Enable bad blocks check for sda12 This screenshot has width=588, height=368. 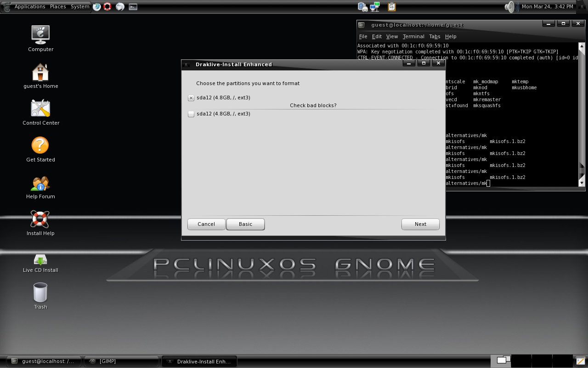191,114
